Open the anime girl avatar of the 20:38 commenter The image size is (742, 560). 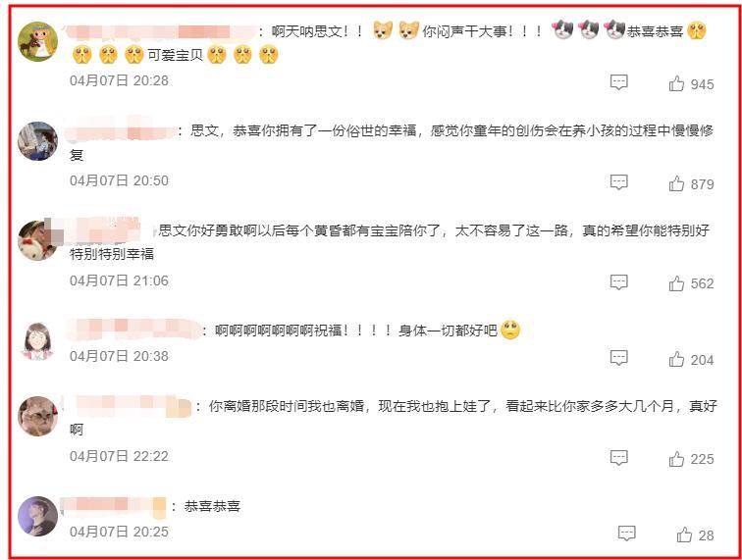pyautogui.click(x=38, y=341)
